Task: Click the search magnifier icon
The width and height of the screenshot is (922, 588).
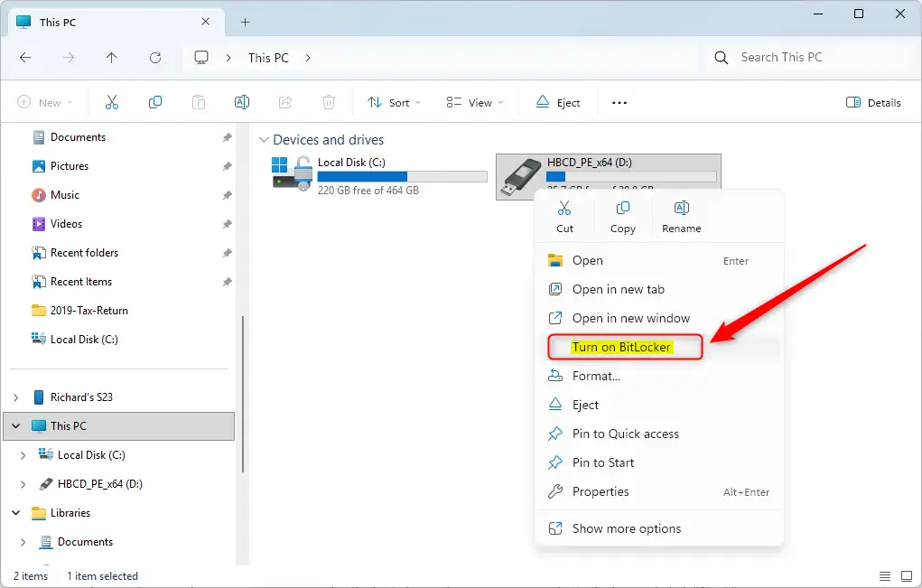Action: [721, 57]
